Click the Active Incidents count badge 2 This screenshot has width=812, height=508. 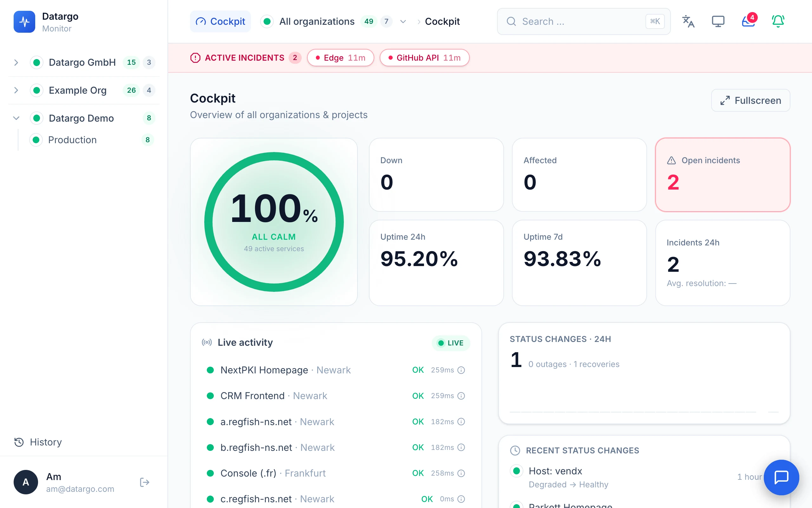pyautogui.click(x=295, y=58)
